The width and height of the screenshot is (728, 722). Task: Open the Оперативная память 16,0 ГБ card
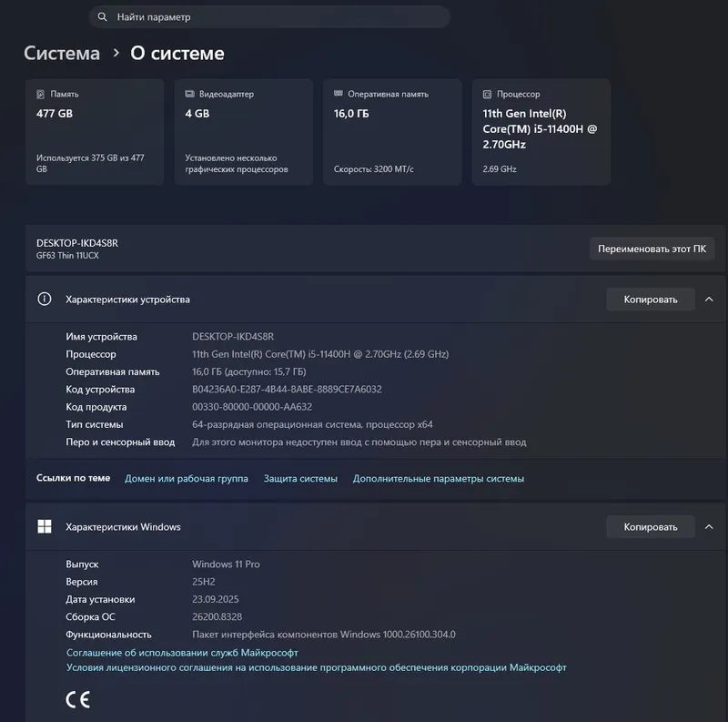pyautogui.click(x=392, y=132)
